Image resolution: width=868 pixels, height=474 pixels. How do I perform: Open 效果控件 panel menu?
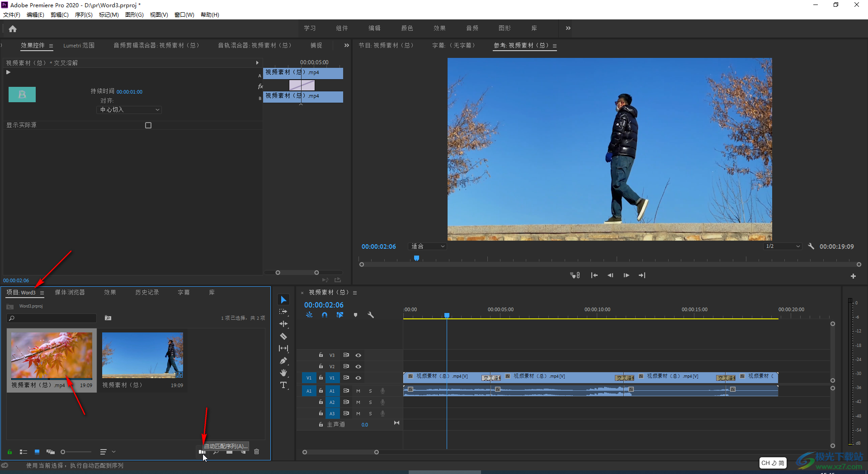[51, 46]
